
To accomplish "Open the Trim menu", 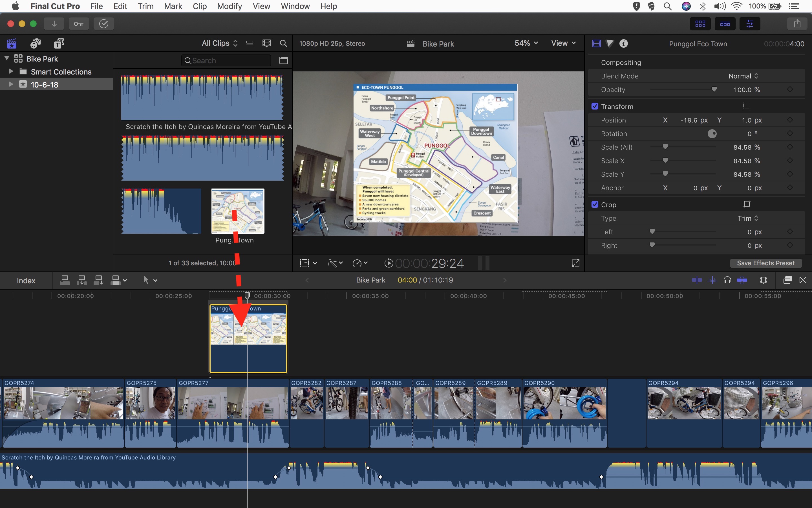I will pyautogui.click(x=145, y=6).
